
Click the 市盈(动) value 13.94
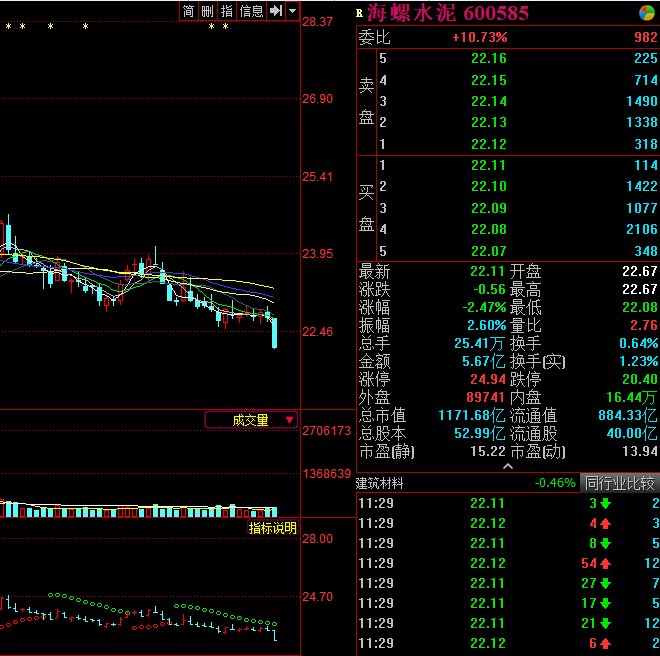coord(640,451)
